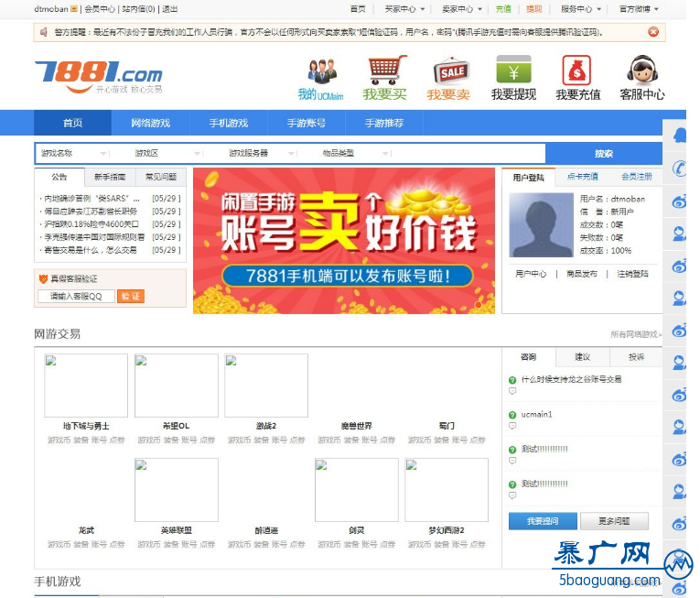Expand the 买家中心 dropdown menu
Screen dimensions: 700x598
click(x=404, y=9)
